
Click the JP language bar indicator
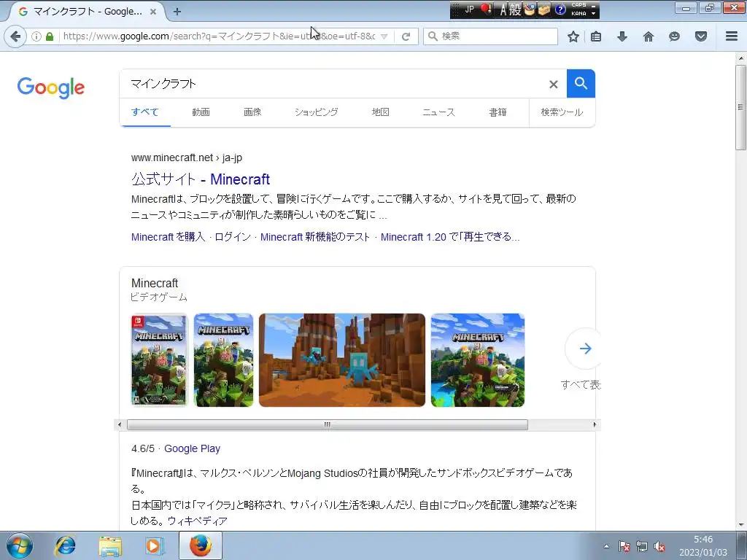point(469,9)
